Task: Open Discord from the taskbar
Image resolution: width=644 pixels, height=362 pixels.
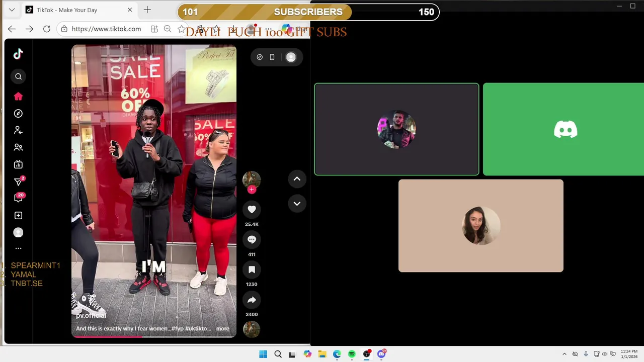Action: pyautogui.click(x=382, y=354)
